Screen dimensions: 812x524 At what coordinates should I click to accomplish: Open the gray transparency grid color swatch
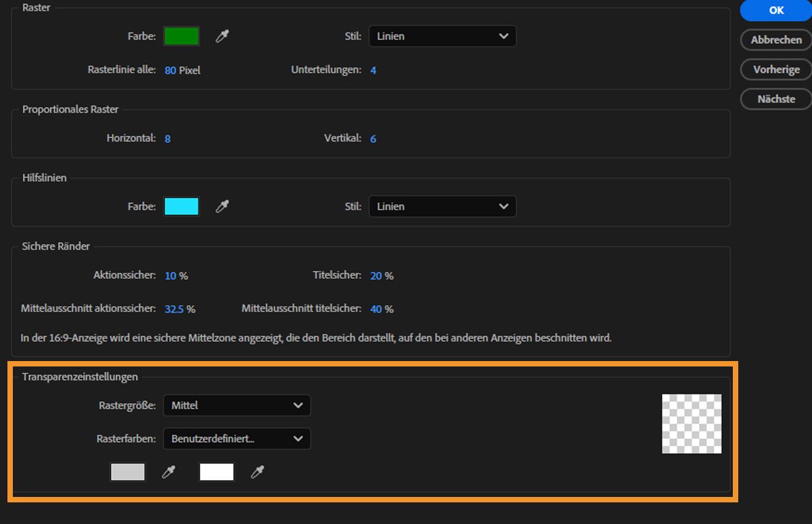coord(128,472)
